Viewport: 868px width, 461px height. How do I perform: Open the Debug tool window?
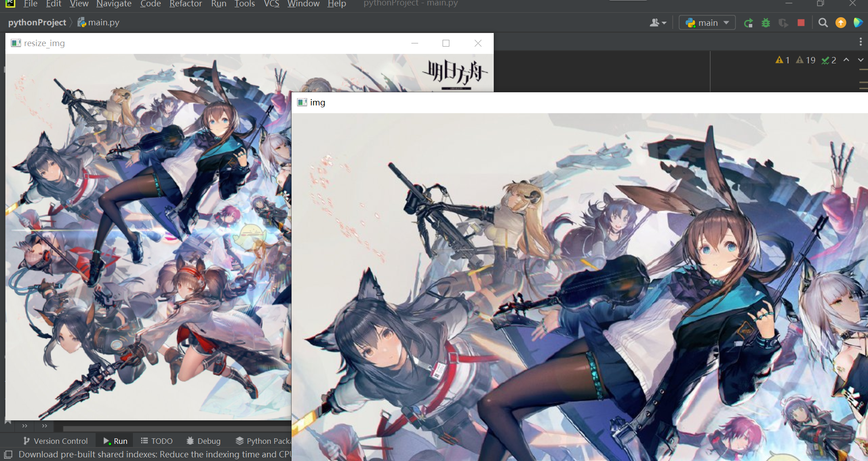point(203,441)
